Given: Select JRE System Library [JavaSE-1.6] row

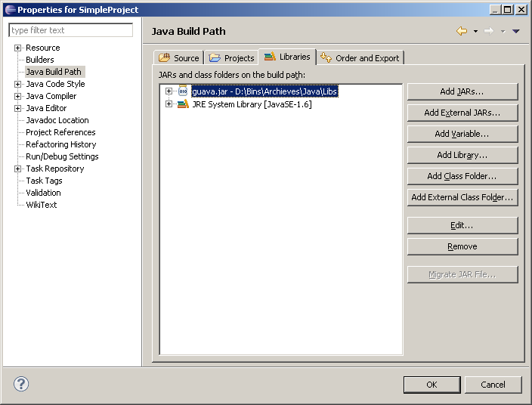Looking at the screenshot, I should (x=252, y=104).
